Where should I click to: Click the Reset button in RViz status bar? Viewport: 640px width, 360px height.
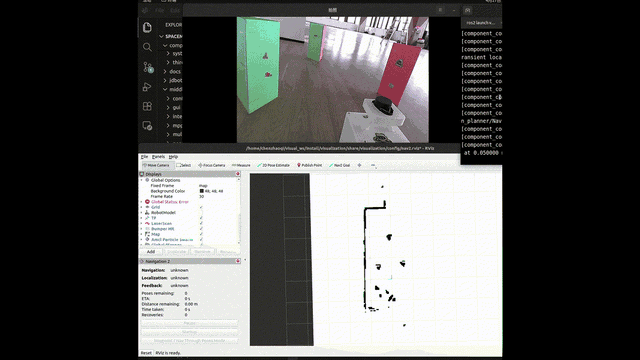(x=146, y=353)
